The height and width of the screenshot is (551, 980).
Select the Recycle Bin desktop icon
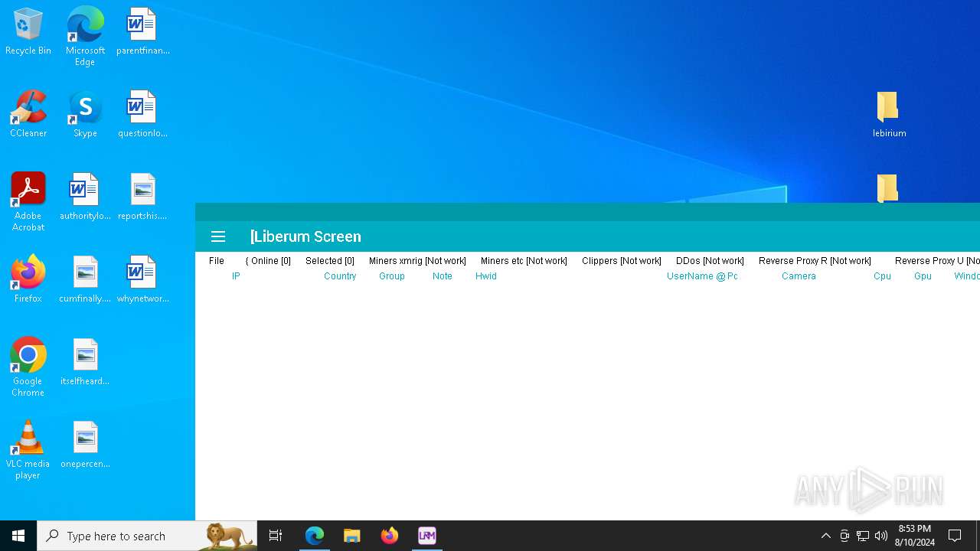28,32
